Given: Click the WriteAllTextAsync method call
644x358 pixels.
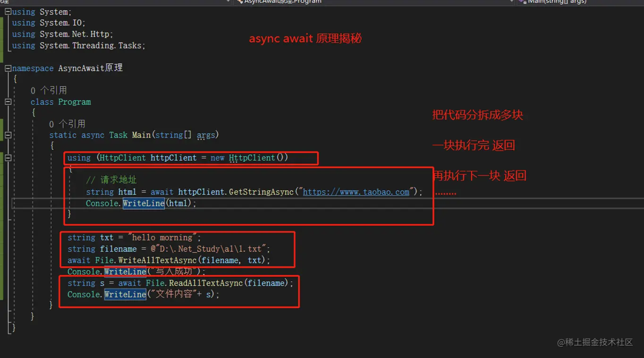Looking at the screenshot, I should point(157,260).
